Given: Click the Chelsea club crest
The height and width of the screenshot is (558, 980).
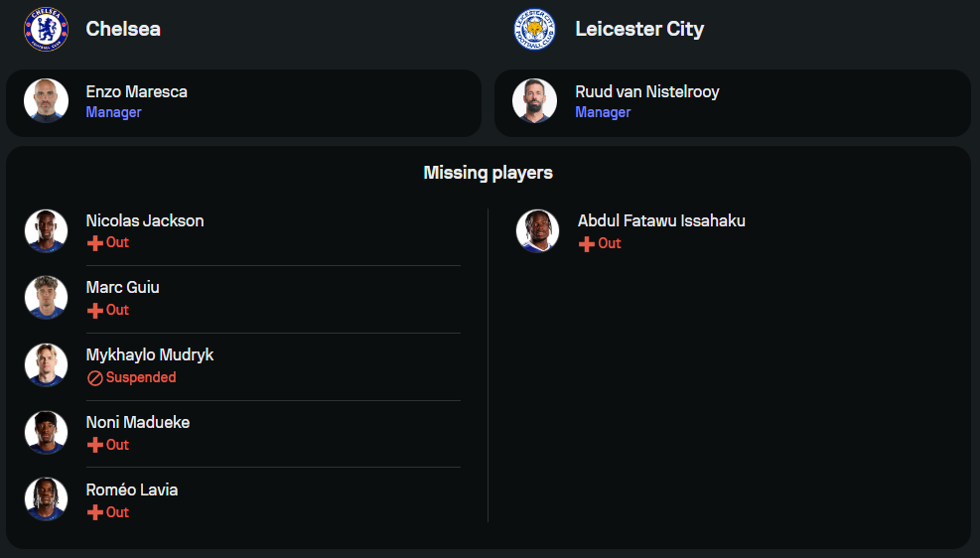Looking at the screenshot, I should point(46,29).
